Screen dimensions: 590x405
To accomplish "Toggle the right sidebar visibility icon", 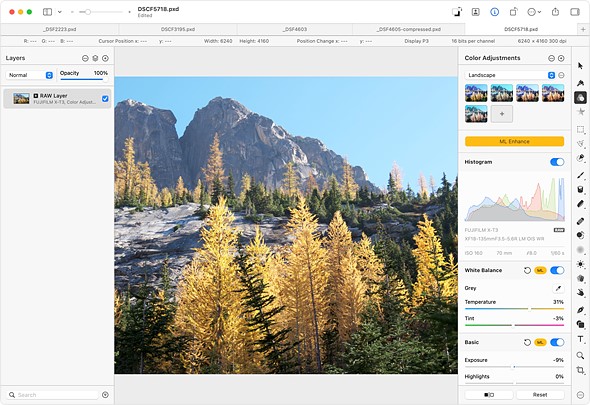I will pos(575,12).
